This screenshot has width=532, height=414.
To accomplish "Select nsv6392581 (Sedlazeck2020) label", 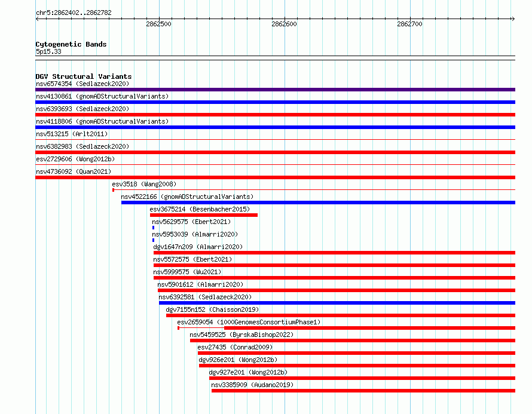I will [x=205, y=297].
